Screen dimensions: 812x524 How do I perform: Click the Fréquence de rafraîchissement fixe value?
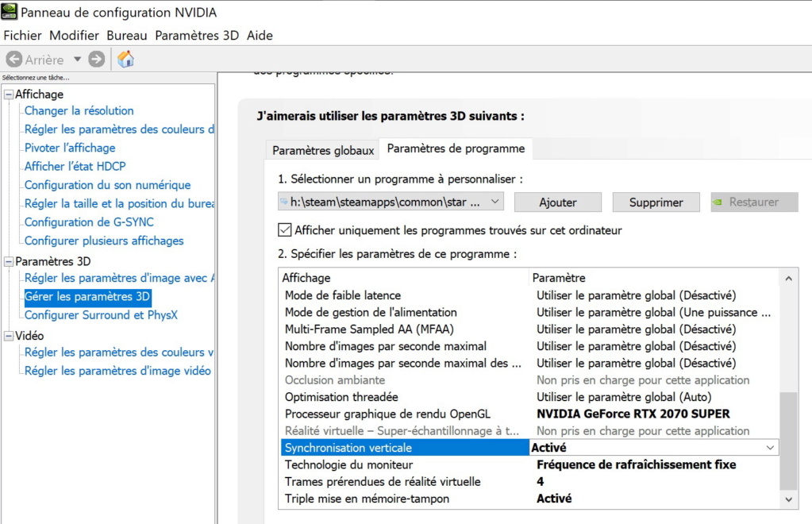point(636,465)
